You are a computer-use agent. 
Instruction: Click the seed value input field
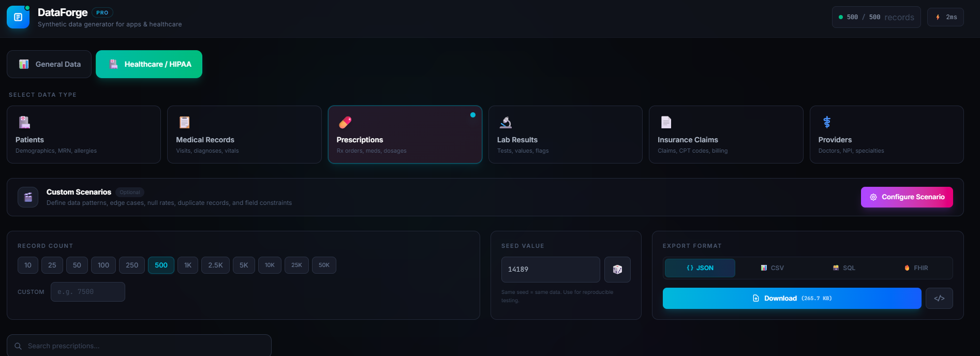click(551, 270)
